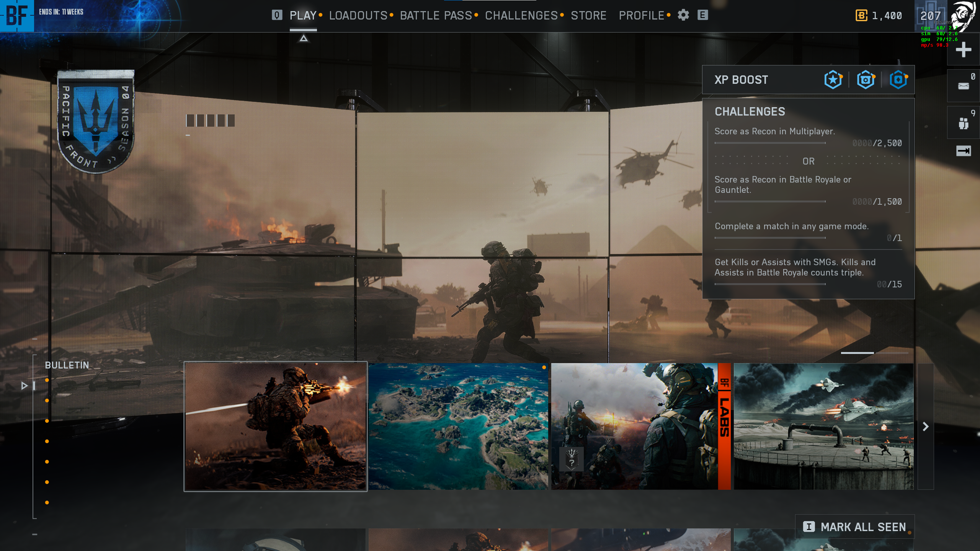Click the collapse-sidebar arrow icon
The width and height of the screenshot is (980, 551).
click(964, 151)
